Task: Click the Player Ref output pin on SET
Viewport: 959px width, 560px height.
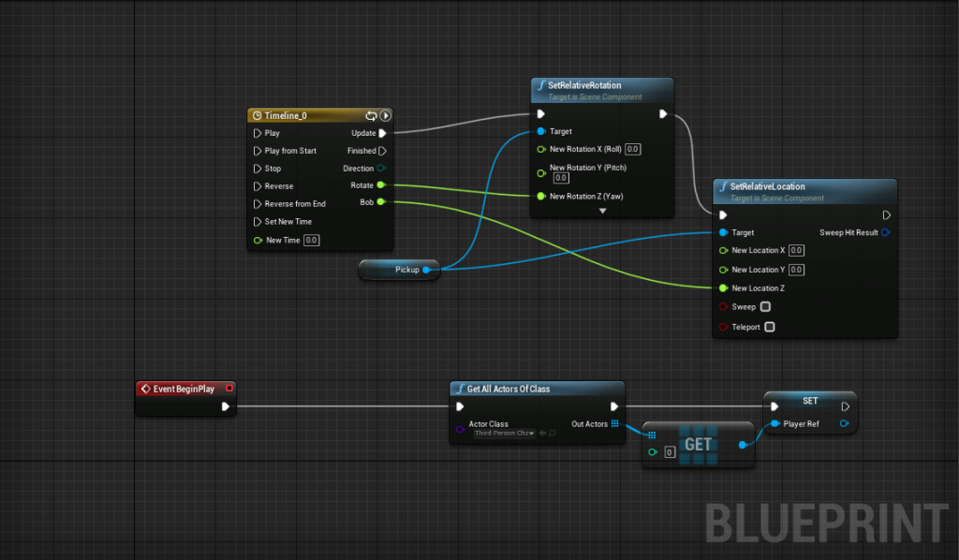Action: coord(844,423)
